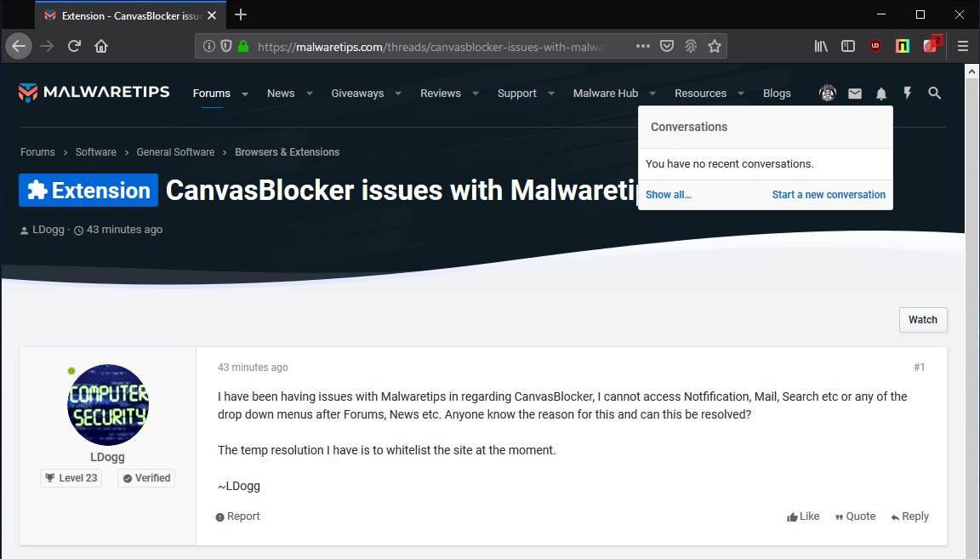The image size is (980, 559).
Task: Open uBlock Origin extension
Action: (x=875, y=46)
